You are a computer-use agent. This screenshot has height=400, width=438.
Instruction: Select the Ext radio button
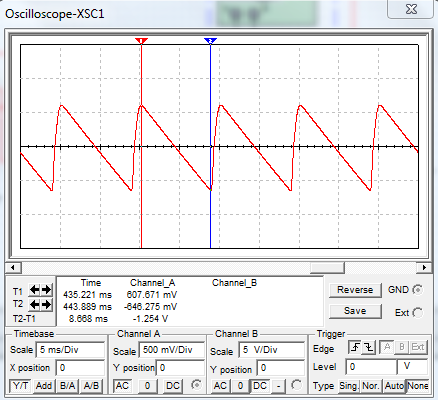tap(418, 313)
